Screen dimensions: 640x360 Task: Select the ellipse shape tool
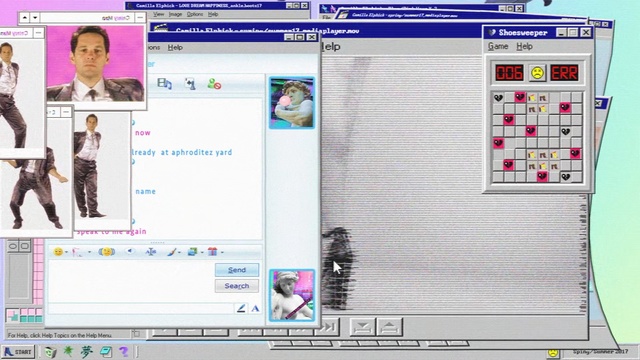[x=12, y=246]
